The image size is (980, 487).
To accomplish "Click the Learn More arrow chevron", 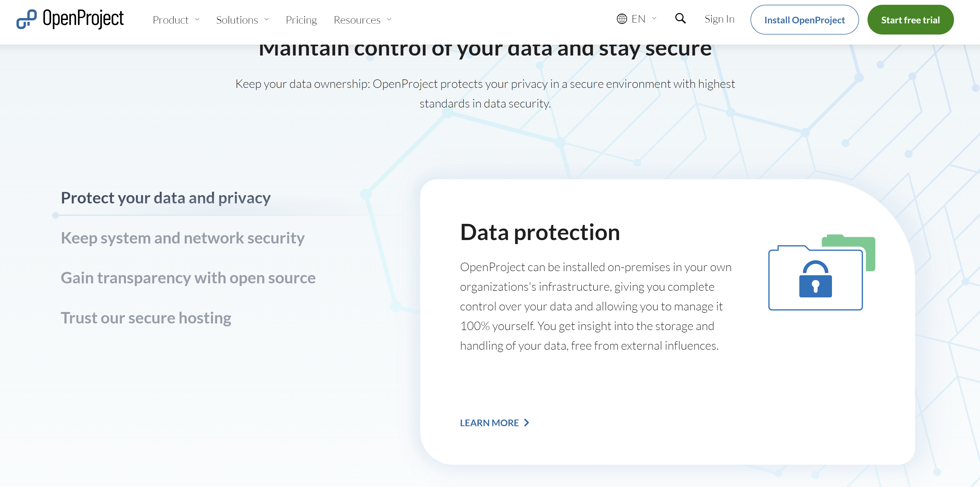I will tap(527, 423).
